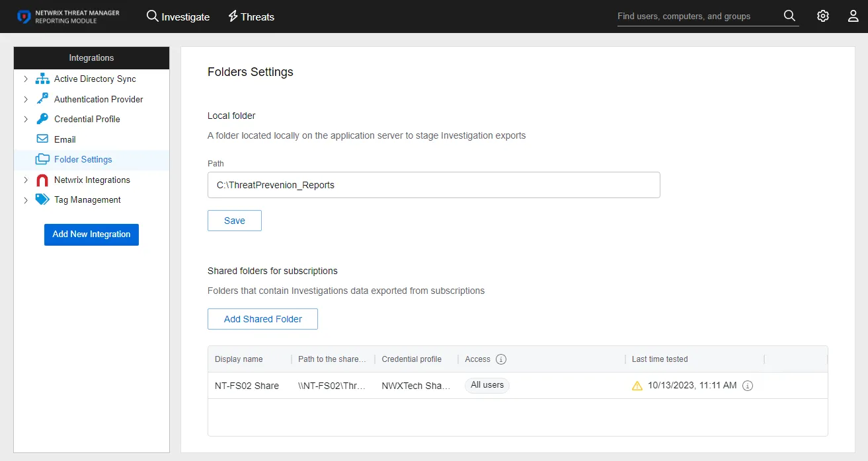This screenshot has width=868, height=461.
Task: Open the Threats menu
Action: click(x=251, y=17)
